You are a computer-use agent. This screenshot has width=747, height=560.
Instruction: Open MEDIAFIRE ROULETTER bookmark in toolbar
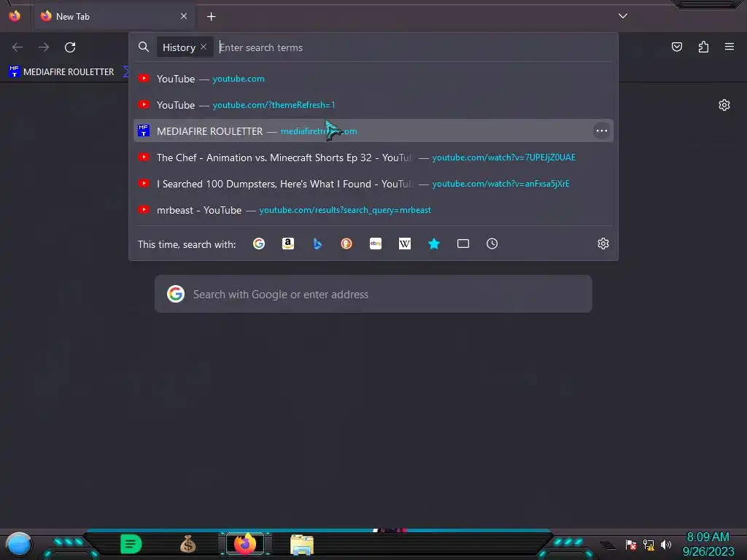(x=61, y=72)
